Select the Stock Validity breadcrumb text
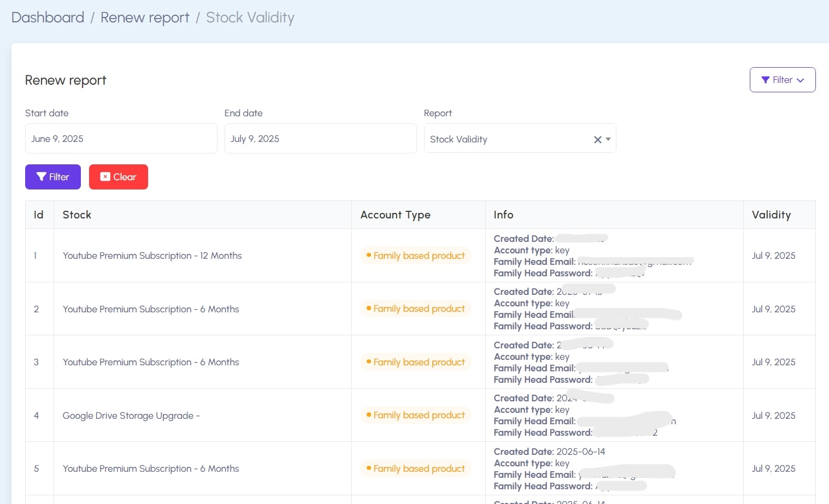The width and height of the screenshot is (829, 504). point(250,17)
